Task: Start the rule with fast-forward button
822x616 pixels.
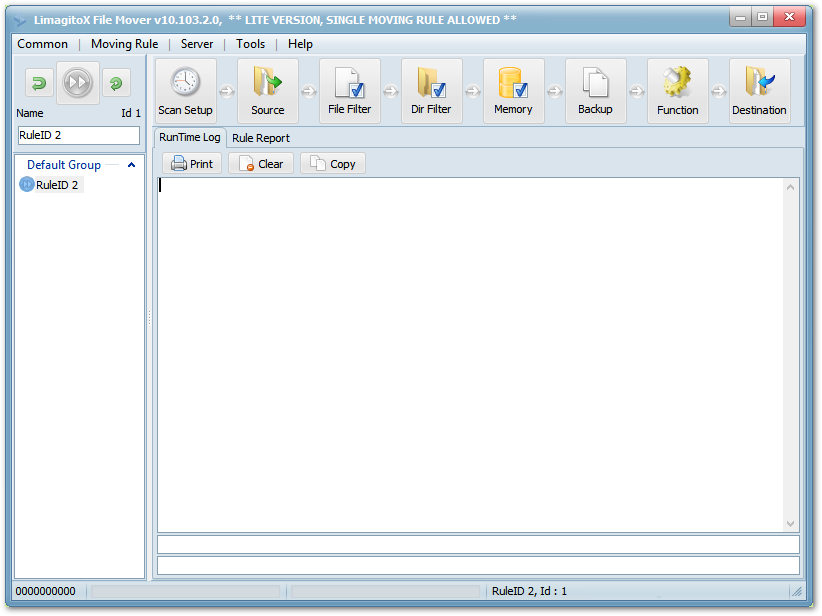Action: click(78, 82)
